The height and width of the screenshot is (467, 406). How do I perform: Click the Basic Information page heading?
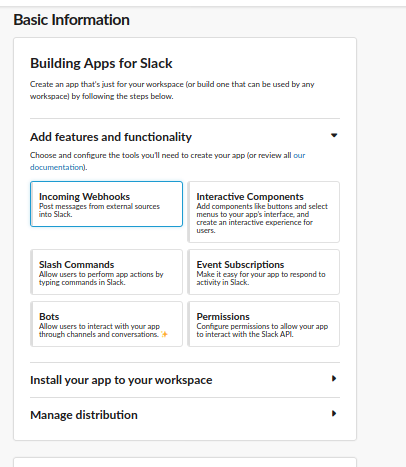[71, 20]
